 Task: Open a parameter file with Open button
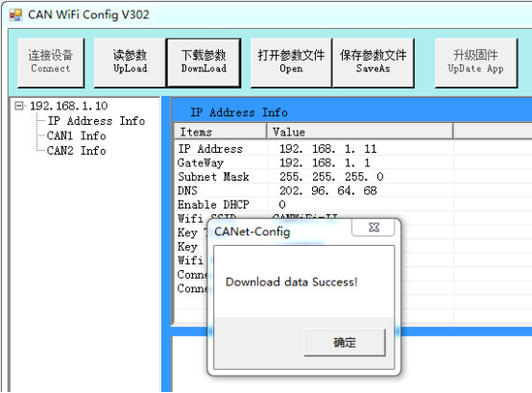point(291,62)
